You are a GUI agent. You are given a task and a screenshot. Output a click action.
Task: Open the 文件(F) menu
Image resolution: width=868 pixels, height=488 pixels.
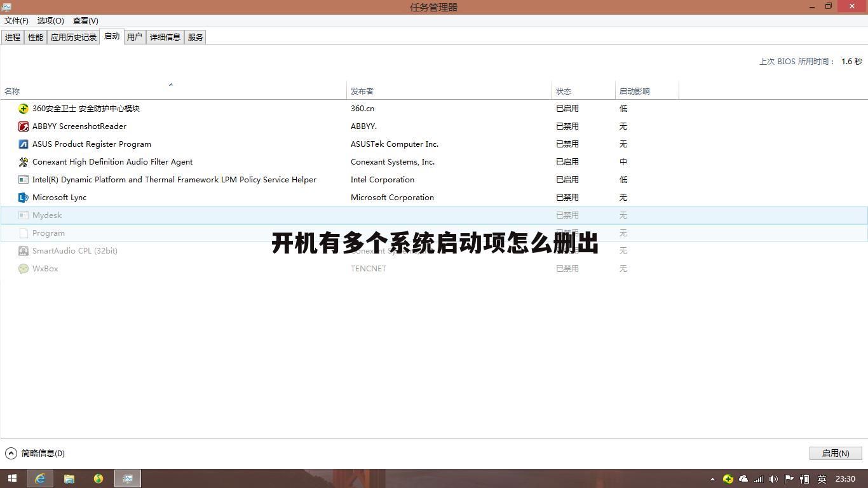pos(17,21)
